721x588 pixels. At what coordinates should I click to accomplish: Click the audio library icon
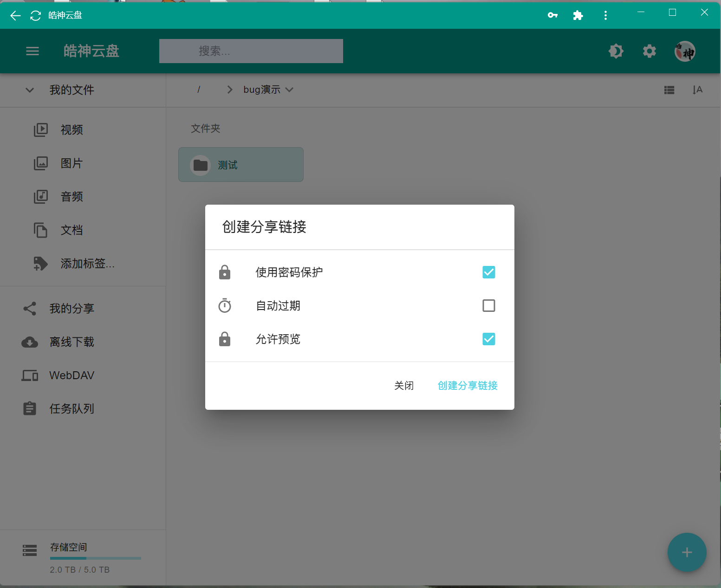(x=41, y=197)
